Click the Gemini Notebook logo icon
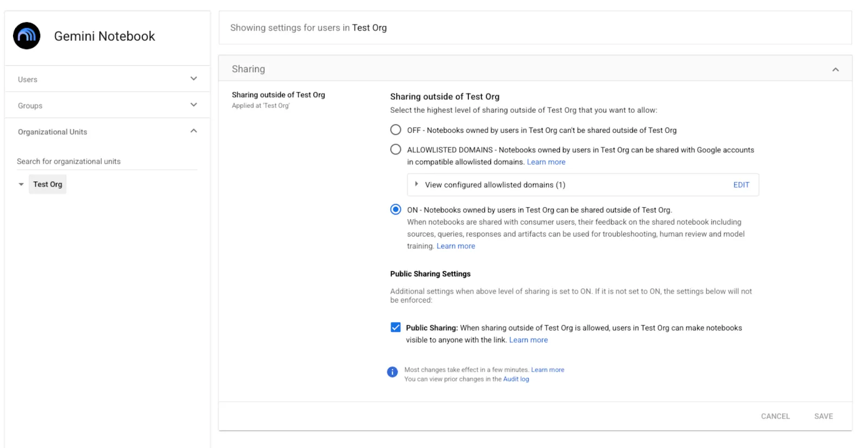868x448 pixels. tap(27, 36)
